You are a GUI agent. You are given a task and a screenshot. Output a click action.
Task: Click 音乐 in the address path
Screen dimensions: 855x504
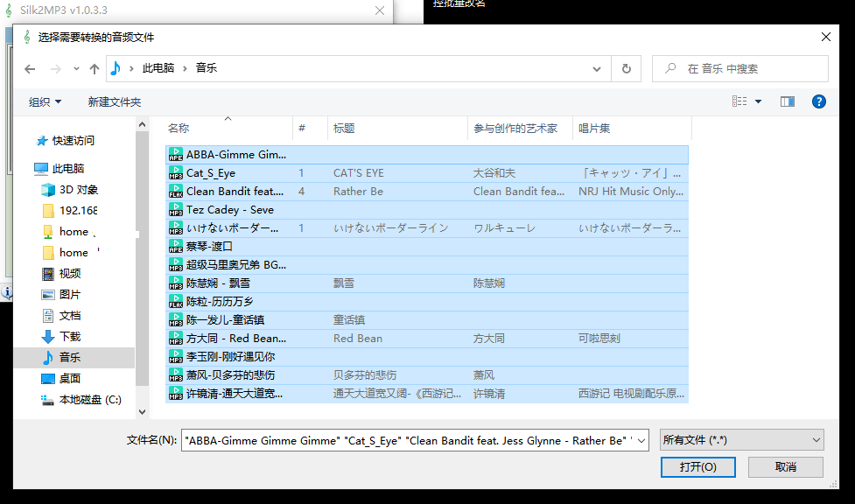(207, 68)
